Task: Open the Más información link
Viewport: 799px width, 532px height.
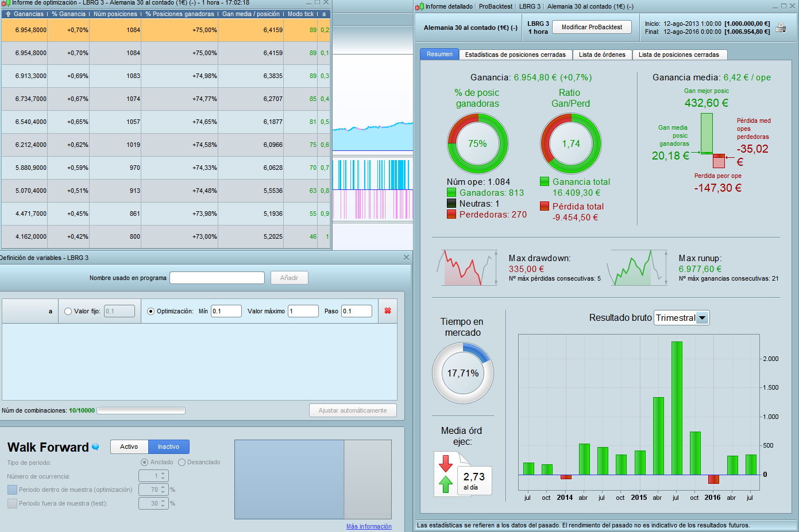Action: [369, 526]
